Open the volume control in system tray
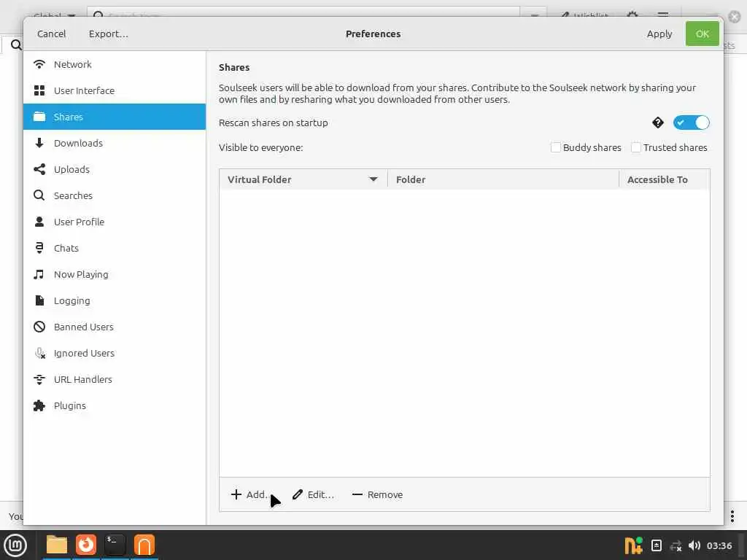The height and width of the screenshot is (560, 747). click(x=694, y=545)
